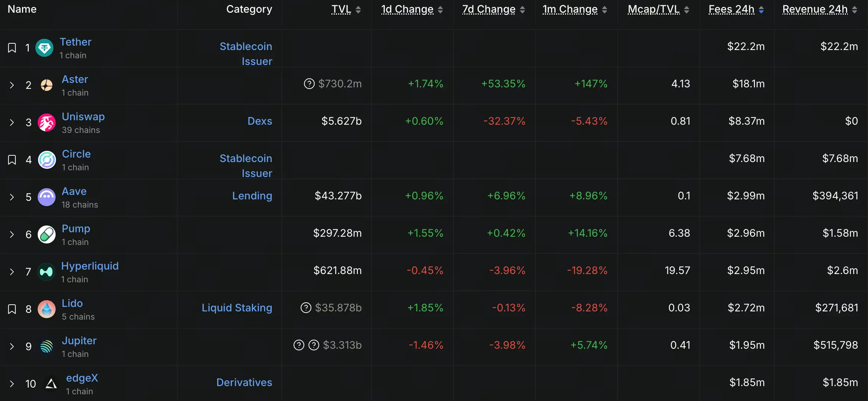Select Aave TVL value $43.277b
Image resolution: width=868 pixels, height=401 pixels.
(338, 196)
